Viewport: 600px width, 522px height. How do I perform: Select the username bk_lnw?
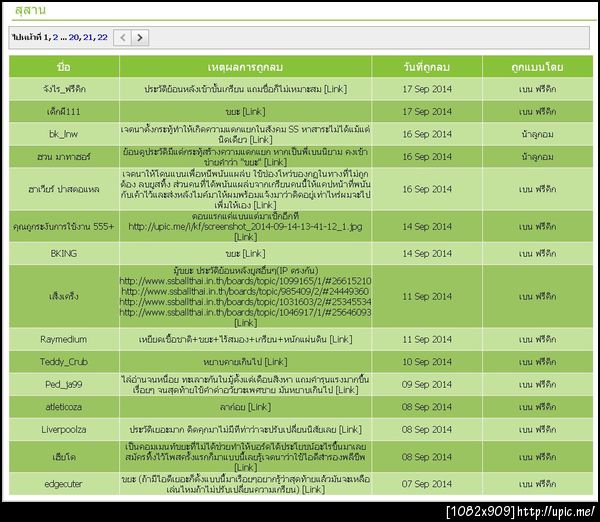(x=64, y=134)
